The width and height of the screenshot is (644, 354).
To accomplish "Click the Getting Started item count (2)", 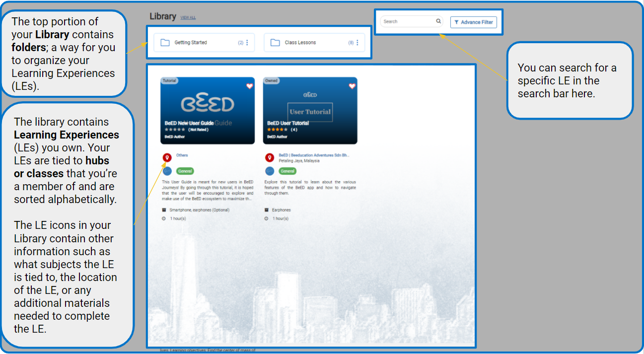I will coord(241,43).
